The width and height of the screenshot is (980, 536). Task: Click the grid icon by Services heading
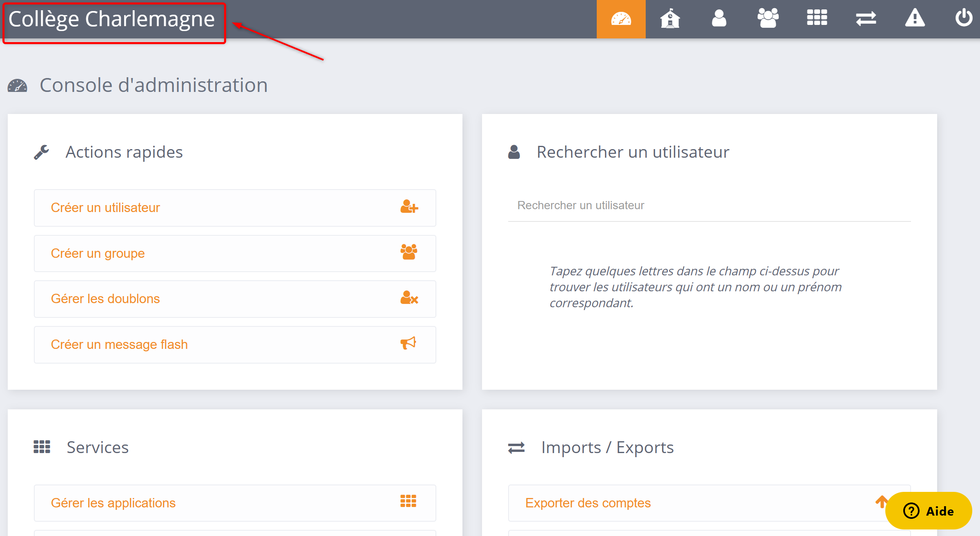click(42, 447)
